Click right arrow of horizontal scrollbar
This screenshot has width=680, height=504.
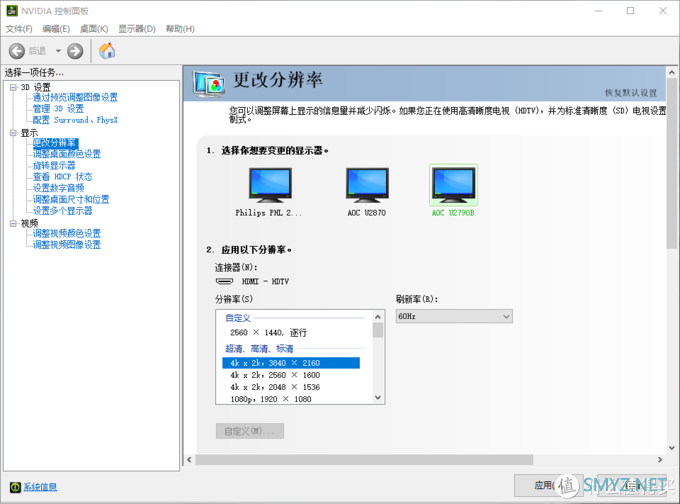660,460
